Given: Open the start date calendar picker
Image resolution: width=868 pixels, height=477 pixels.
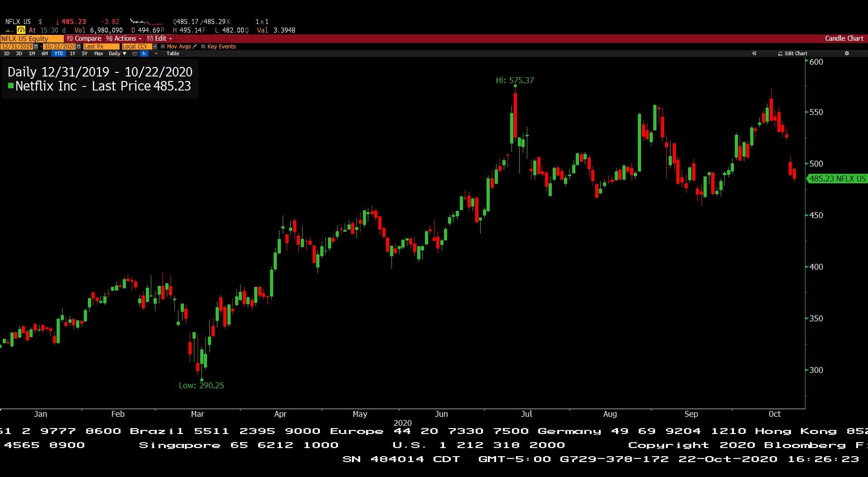Looking at the screenshot, I should click(x=36, y=47).
